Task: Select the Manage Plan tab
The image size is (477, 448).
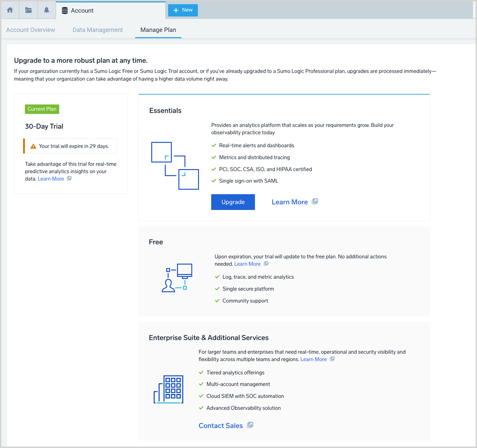Action: point(158,30)
